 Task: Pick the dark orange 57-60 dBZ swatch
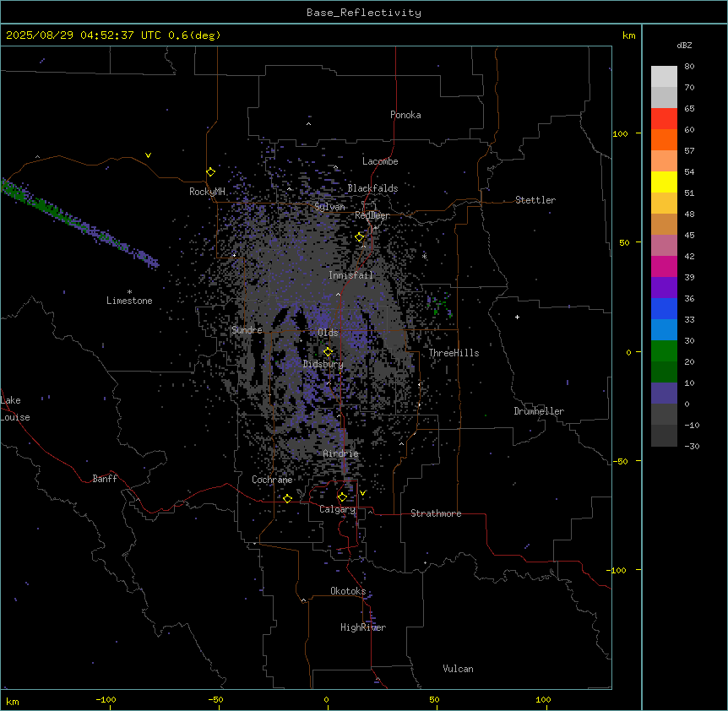pyautogui.click(x=664, y=139)
